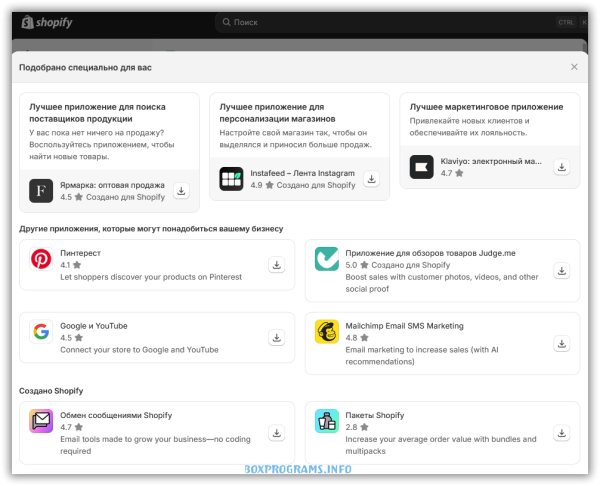Open the Google logo icon

[41, 331]
